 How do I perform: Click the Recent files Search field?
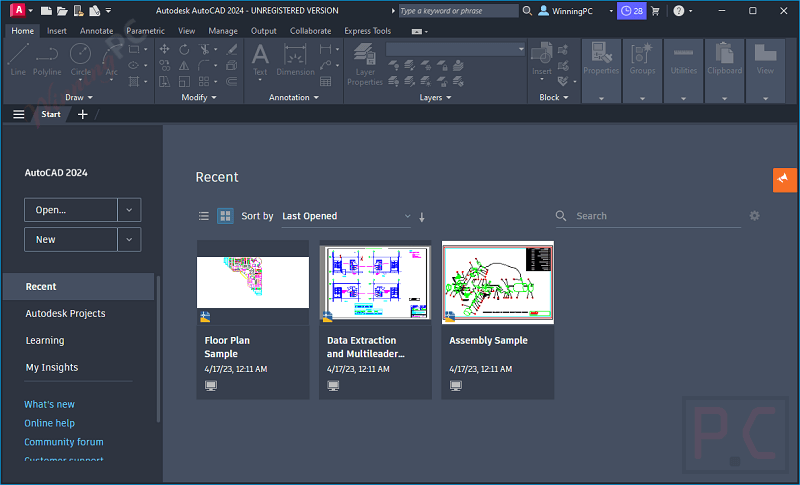648,216
